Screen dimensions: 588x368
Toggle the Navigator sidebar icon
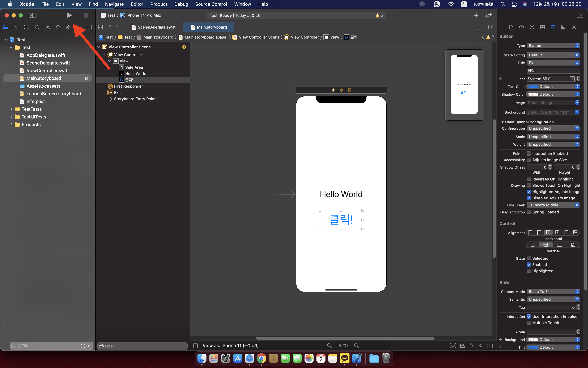tap(33, 15)
